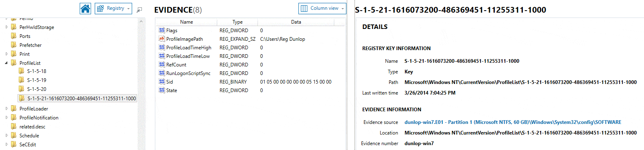Image resolution: width=644 pixels, height=150 pixels.
Task: Click the State value icon
Action: [162, 90]
